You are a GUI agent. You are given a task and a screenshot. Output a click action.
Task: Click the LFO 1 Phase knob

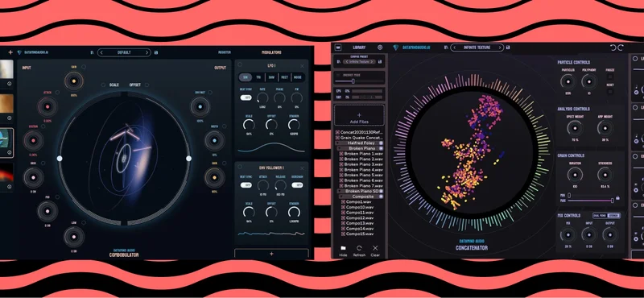(279, 97)
